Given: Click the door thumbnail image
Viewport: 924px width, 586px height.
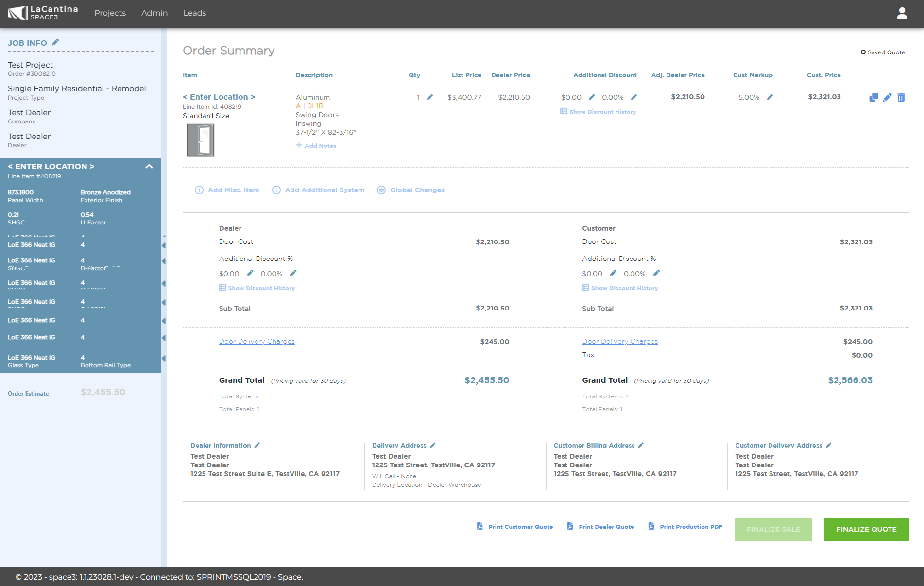Looking at the screenshot, I should [201, 140].
